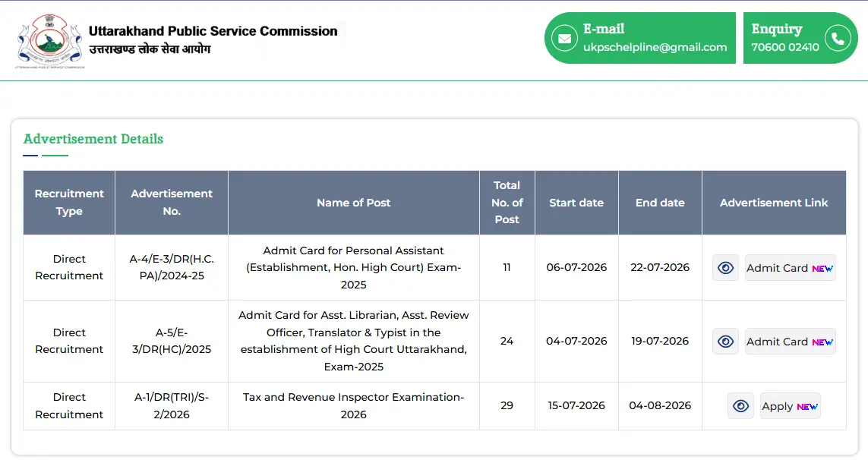Click Direct Recruitment in the Tax Inspector row
Viewport: 868px width, 460px height.
[x=69, y=406]
